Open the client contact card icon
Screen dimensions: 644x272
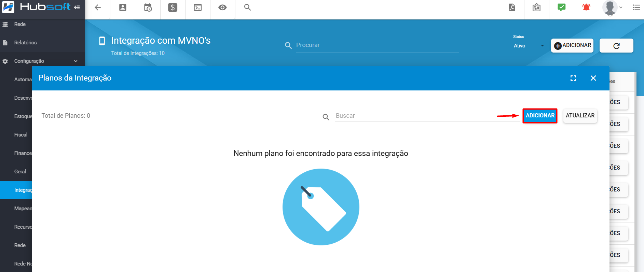click(123, 8)
